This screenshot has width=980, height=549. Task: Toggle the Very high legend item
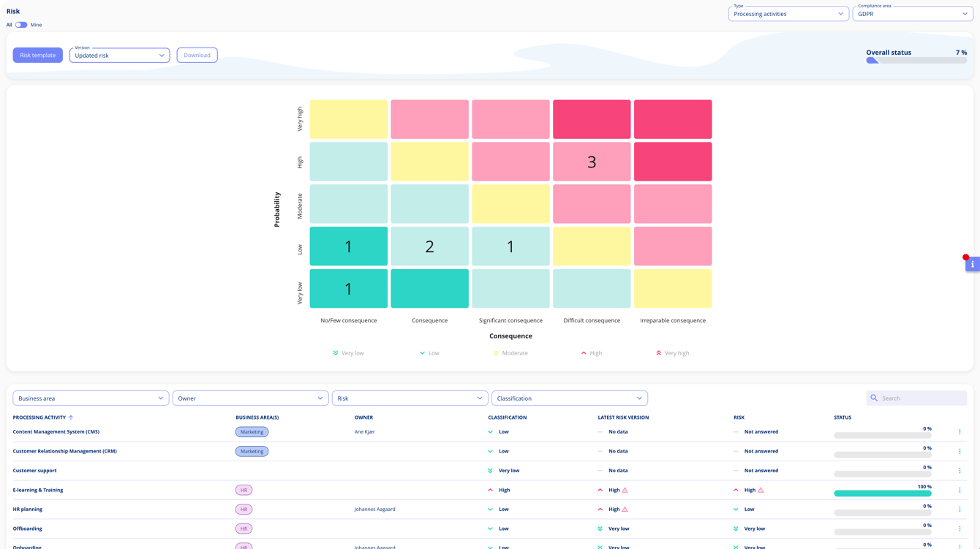[x=672, y=353]
